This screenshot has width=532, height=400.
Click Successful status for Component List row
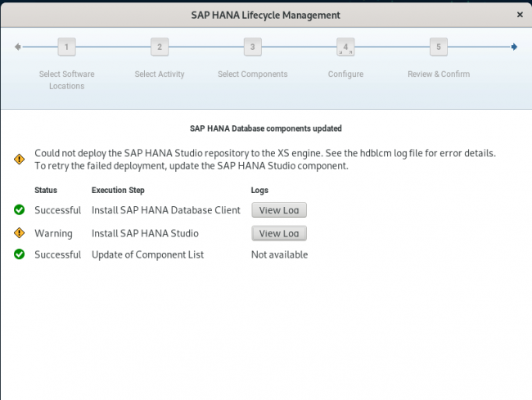click(57, 254)
